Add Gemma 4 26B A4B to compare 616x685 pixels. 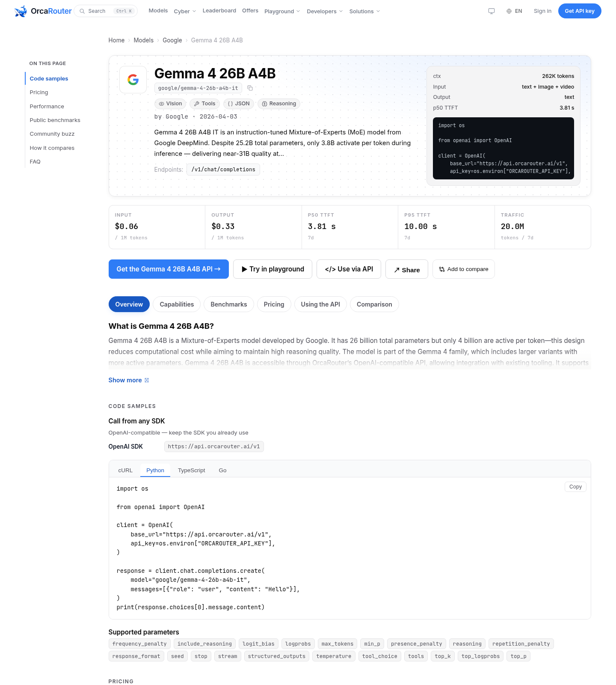coord(463,269)
